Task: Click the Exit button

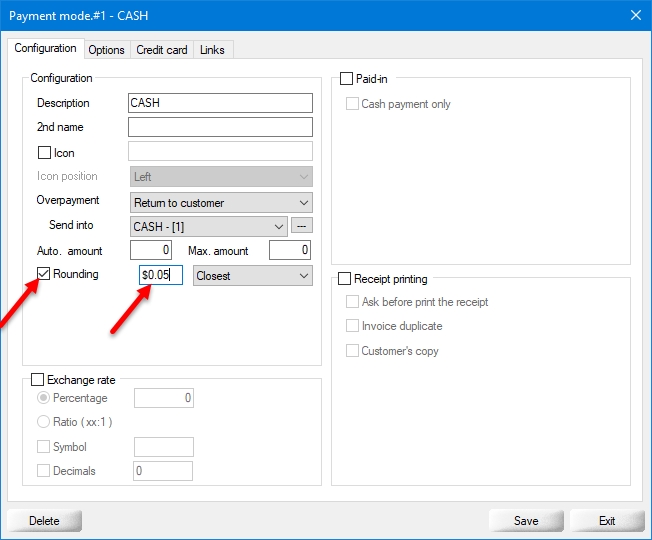Action: tap(607, 520)
